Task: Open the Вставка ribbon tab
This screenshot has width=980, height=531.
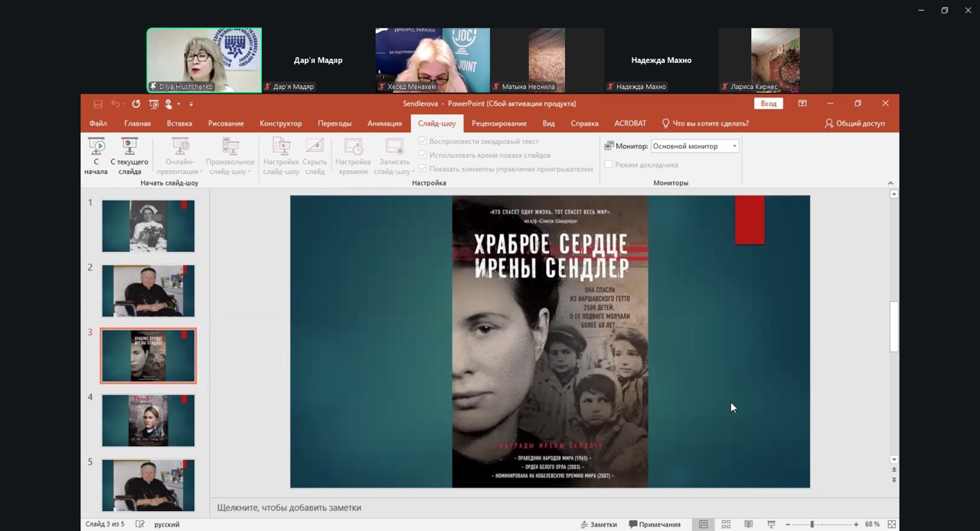Action: coord(179,123)
